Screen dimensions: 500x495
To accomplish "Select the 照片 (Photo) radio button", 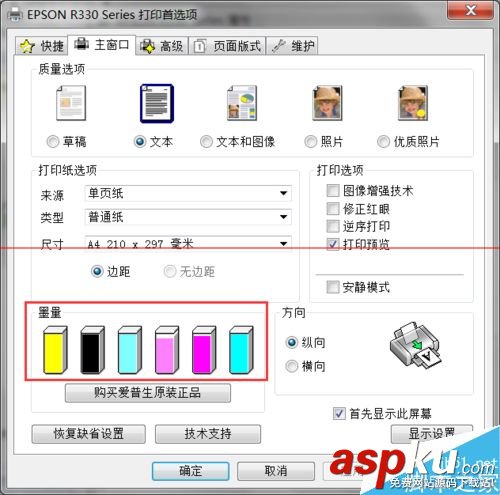I will click(x=310, y=142).
